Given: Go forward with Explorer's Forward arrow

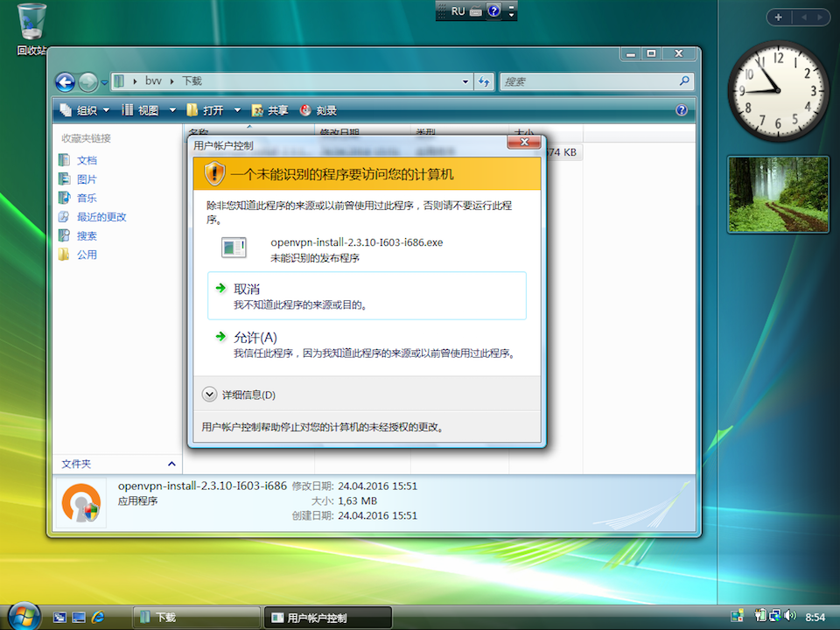Looking at the screenshot, I should 87,82.
